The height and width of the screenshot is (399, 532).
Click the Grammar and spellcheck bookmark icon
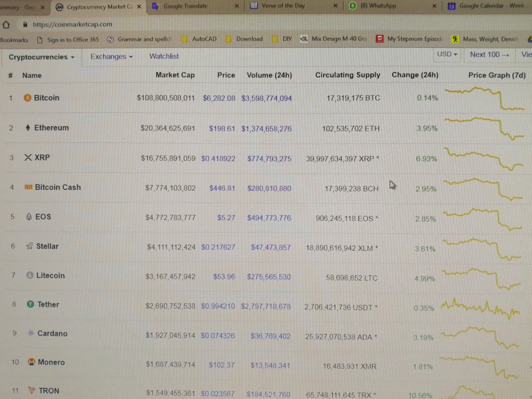click(x=110, y=39)
